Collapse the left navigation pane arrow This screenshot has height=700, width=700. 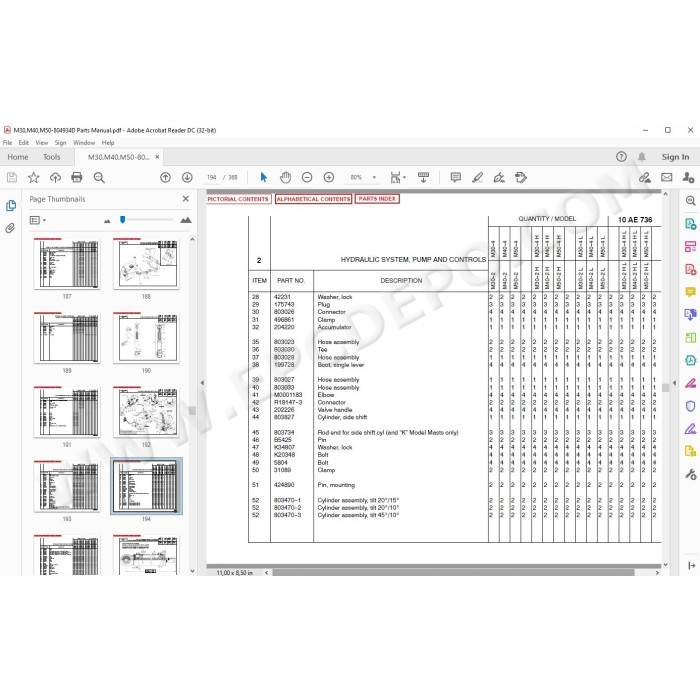tap(202, 383)
